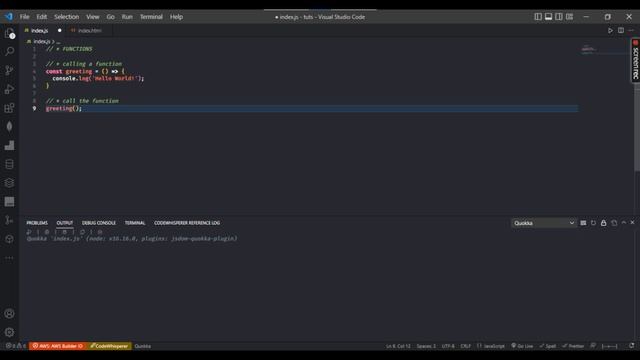This screenshot has width=640, height=360.
Task: Click the Quokka status bar item
Action: tap(142, 346)
